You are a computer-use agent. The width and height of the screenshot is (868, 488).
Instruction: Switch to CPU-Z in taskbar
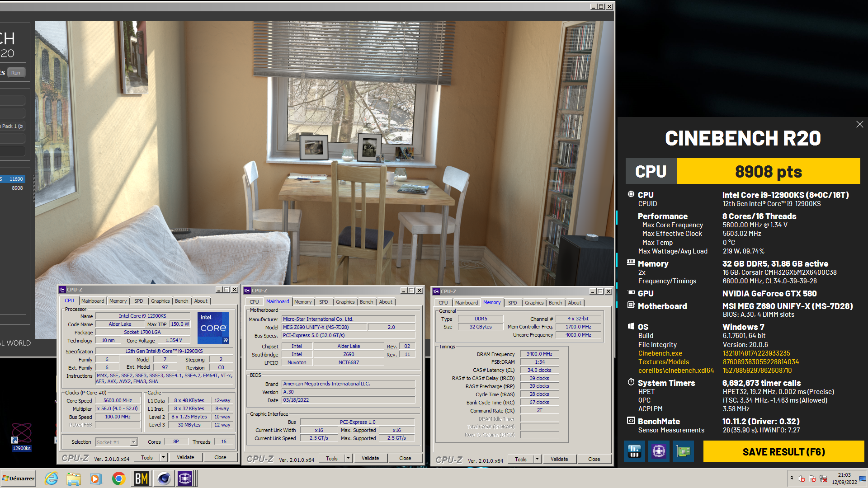click(x=185, y=479)
